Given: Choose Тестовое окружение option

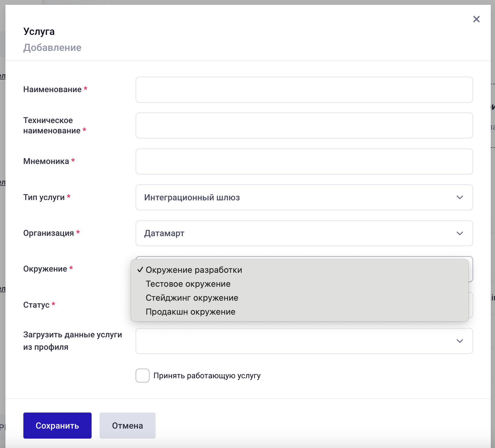Looking at the screenshot, I should click(x=188, y=284).
